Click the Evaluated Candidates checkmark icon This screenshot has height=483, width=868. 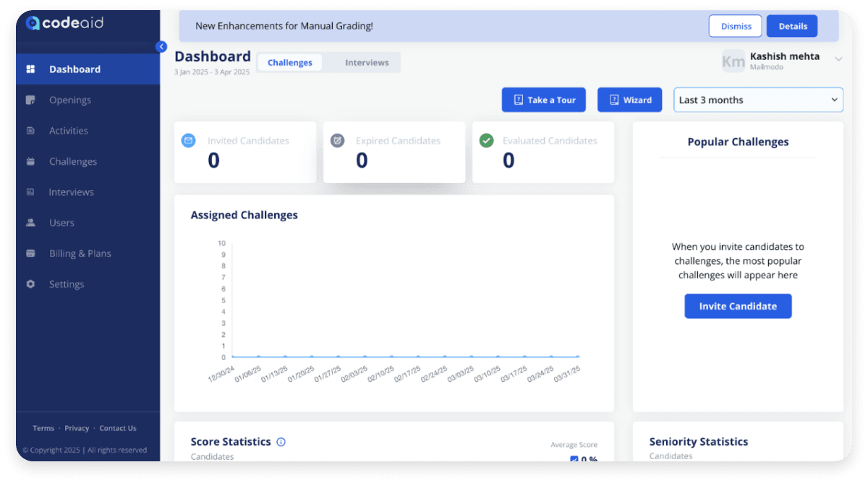(x=486, y=140)
